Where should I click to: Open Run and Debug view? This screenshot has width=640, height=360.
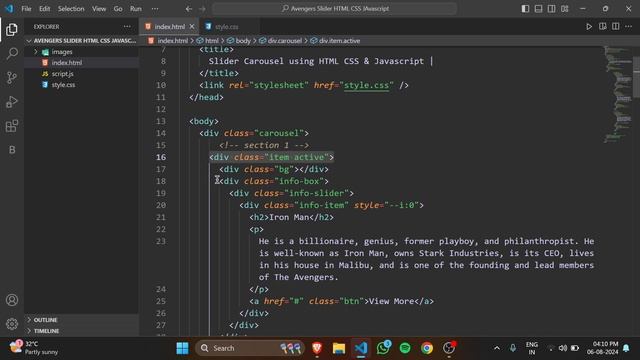point(12,102)
